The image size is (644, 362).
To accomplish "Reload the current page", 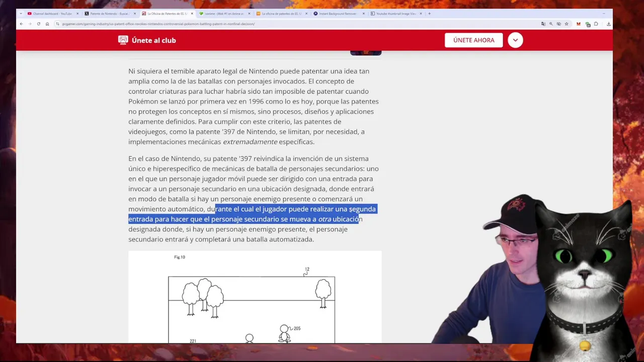I will point(38,24).
